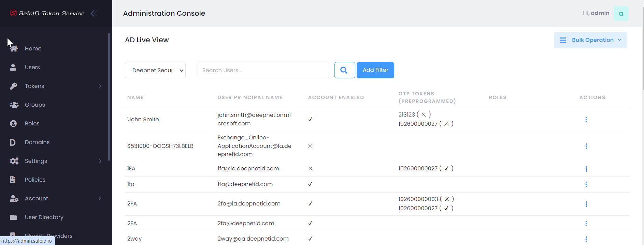Expand the Tokens submenu
The height and width of the screenshot is (245, 644).
[100, 86]
